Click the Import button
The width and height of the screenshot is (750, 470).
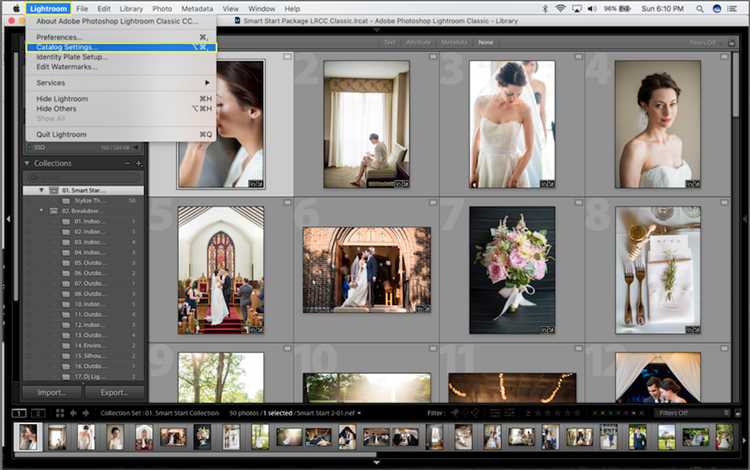coord(52,393)
